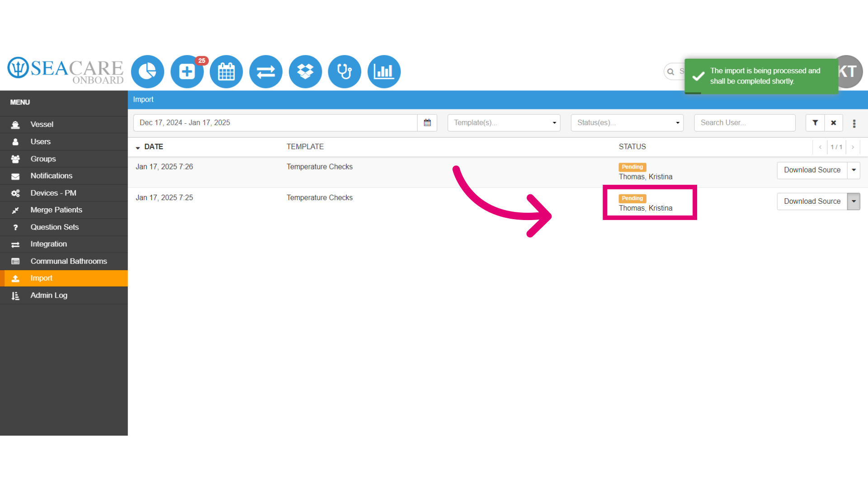Click Temperature Checks in the 7:25 row
Screen dimensions: 868x488
pos(320,198)
